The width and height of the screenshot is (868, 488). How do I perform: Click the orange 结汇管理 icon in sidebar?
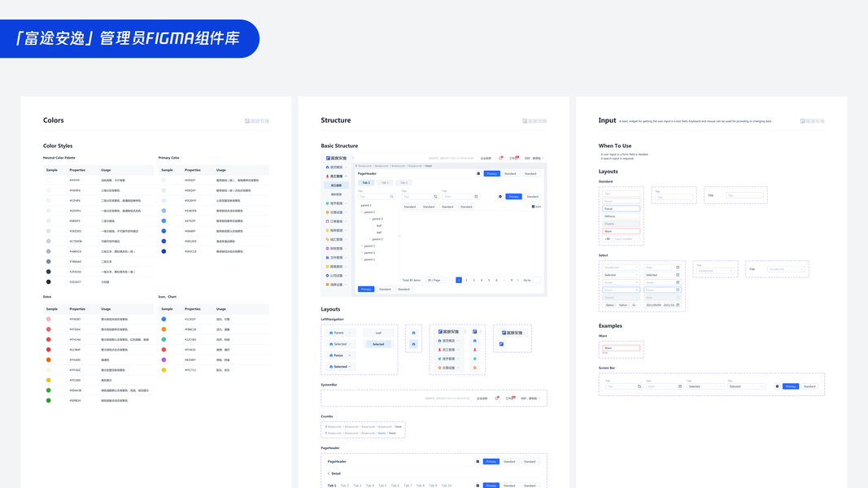click(327, 240)
